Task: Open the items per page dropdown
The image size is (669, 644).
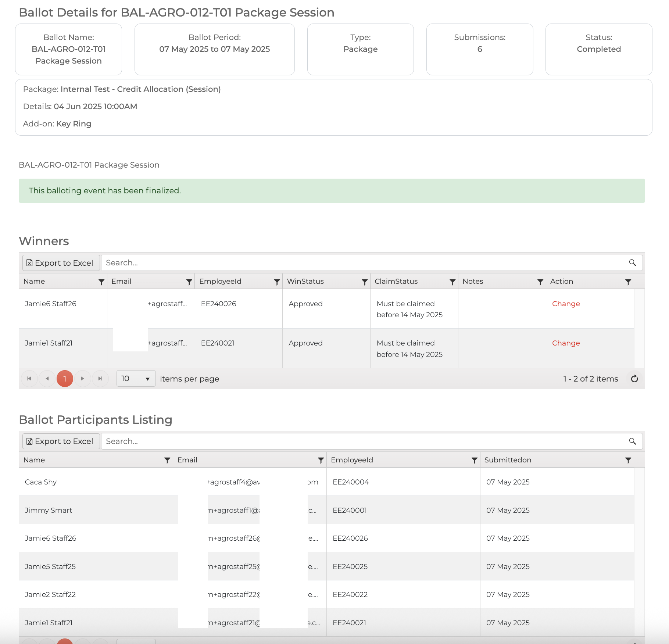Action: tap(136, 379)
